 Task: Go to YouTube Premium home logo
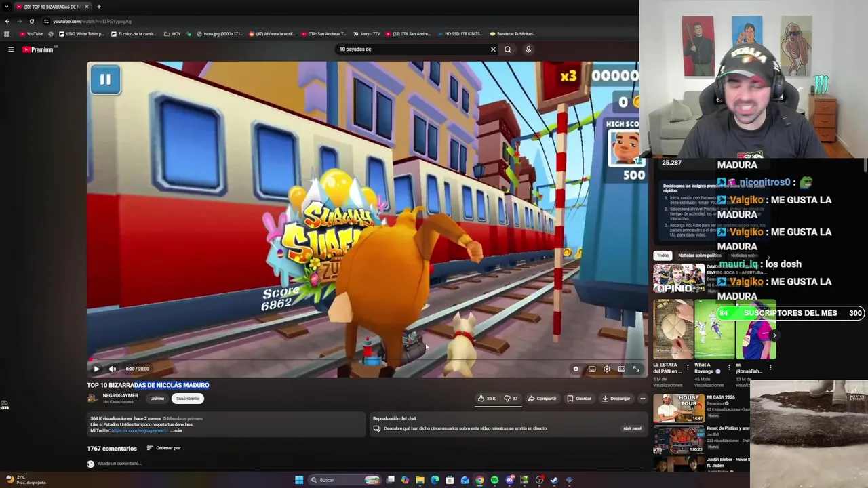[x=37, y=49]
